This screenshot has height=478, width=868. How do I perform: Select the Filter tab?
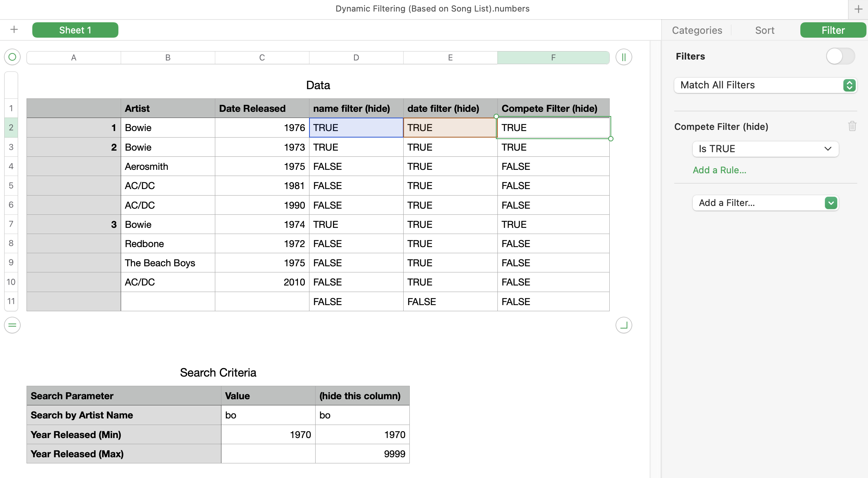[x=833, y=30]
